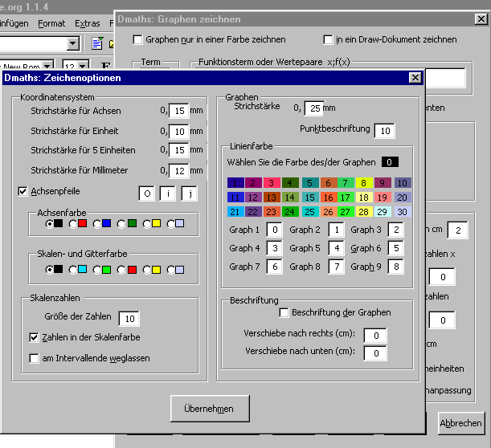491x448 pixels.
Task: Click the Übernehmen button
Action: 210,409
